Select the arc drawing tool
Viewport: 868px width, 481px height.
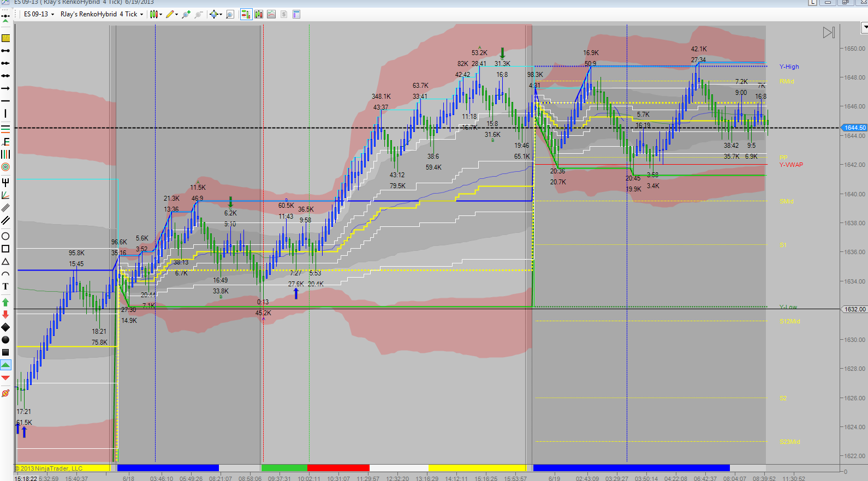click(5, 274)
